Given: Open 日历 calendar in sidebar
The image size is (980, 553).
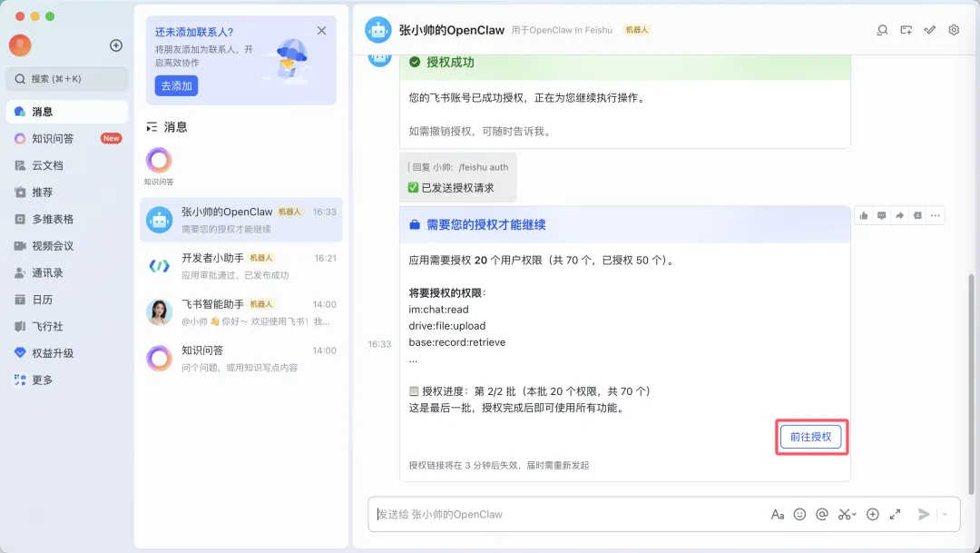Looking at the screenshot, I should [x=67, y=300].
